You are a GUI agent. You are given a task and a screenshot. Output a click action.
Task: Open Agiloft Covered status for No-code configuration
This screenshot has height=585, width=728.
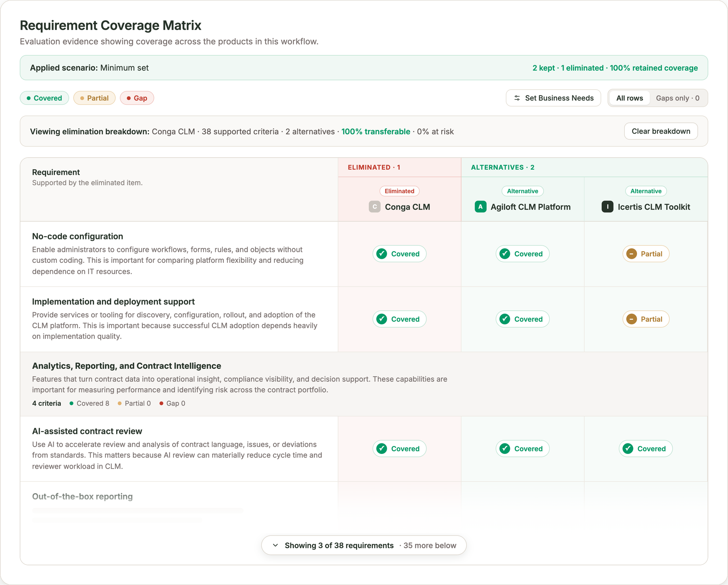pos(522,254)
